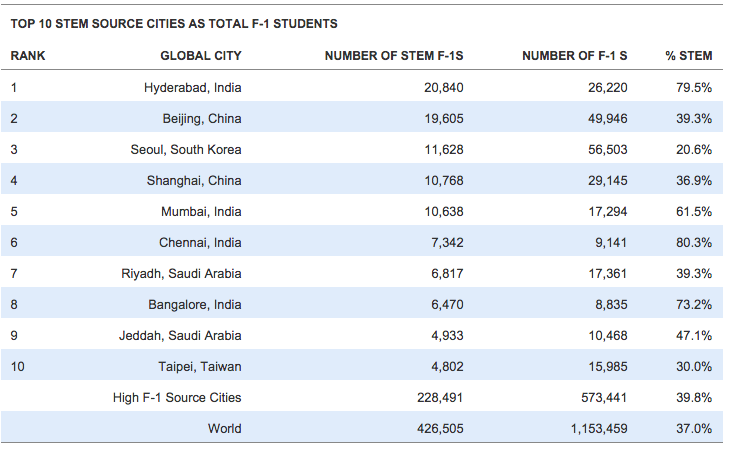Select the 39.8% cell
Image resolution: width=730 pixels, height=451 pixels.
pyautogui.click(x=694, y=398)
